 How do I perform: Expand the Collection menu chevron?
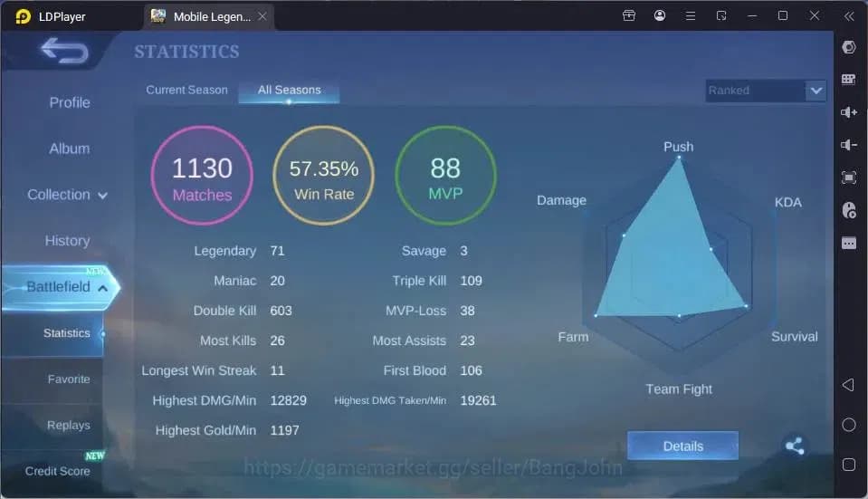[102, 196]
